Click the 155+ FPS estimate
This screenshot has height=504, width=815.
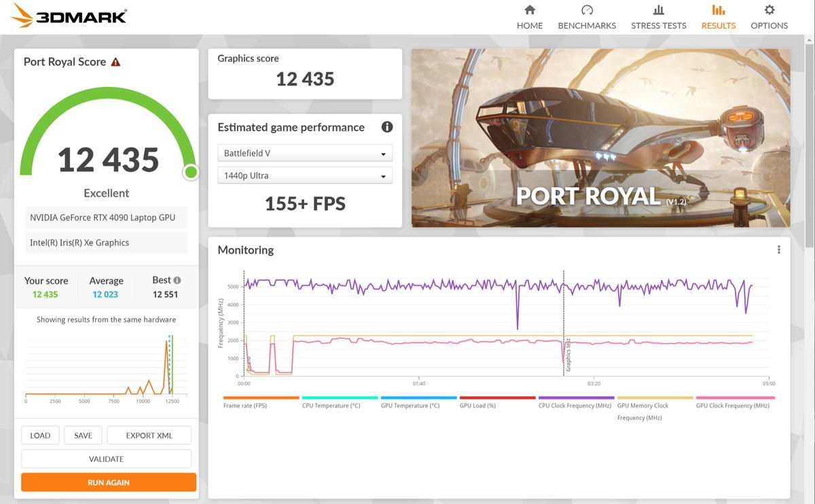coord(305,204)
